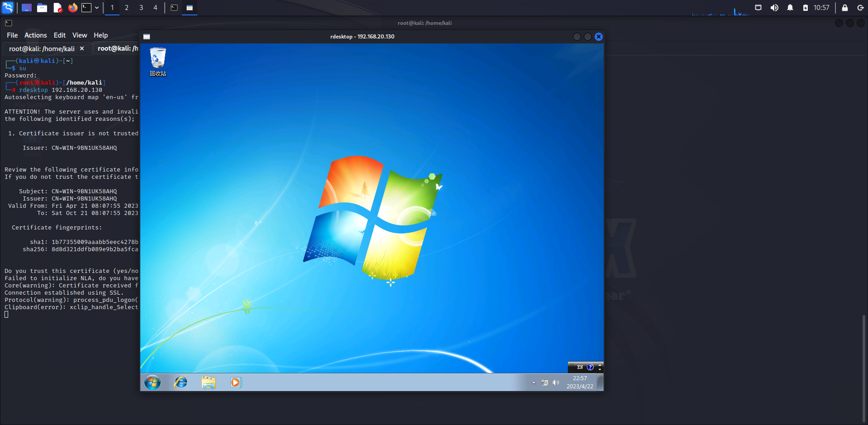Click 'Issuer: CN=WIN-9BN1UK58AHQ' line above Review
The height and width of the screenshot is (425, 868).
click(x=70, y=148)
